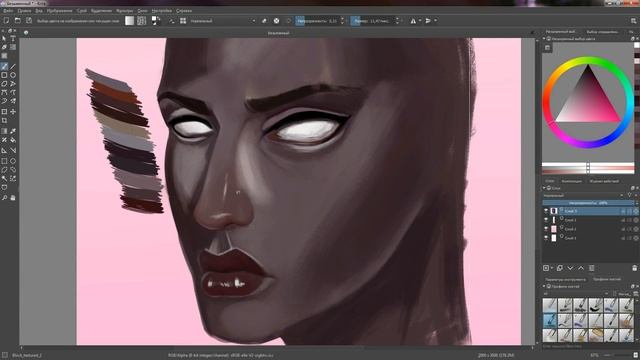Toggle visibility of the pink-thumbnail layer
Image resolution: width=640 pixels, height=360 pixels.
546,229
